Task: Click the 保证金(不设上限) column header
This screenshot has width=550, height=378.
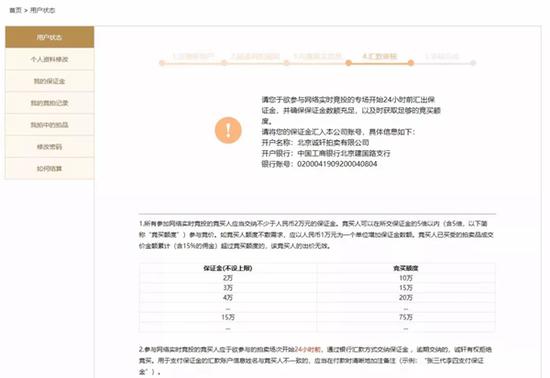Action: pyautogui.click(x=228, y=268)
